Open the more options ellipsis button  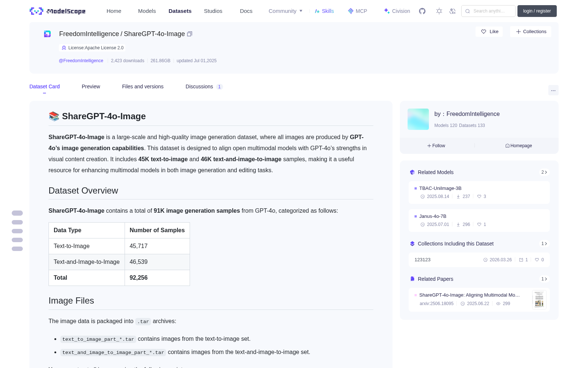point(553,90)
